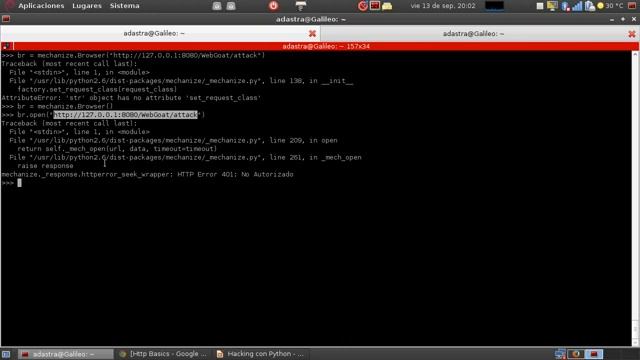The width and height of the screenshot is (640, 360).
Task: Open the terminal window menu icon in title bar
Action: (6, 19)
